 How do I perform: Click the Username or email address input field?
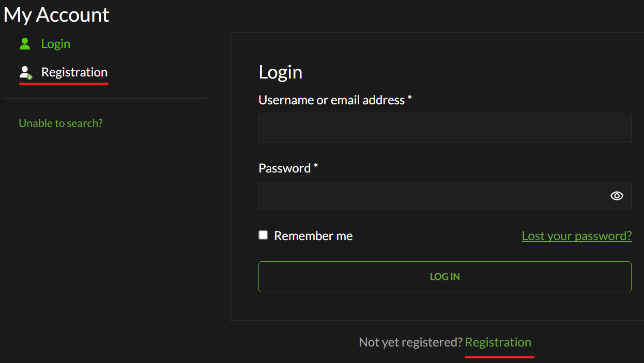(444, 128)
